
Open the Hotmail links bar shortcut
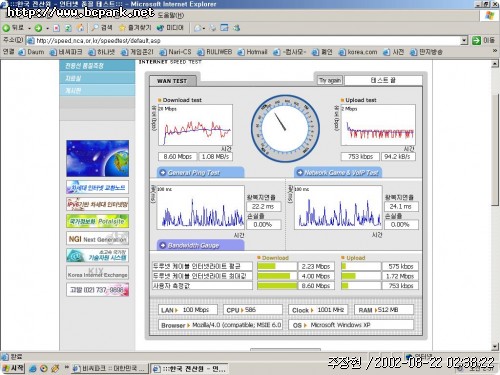(x=253, y=52)
